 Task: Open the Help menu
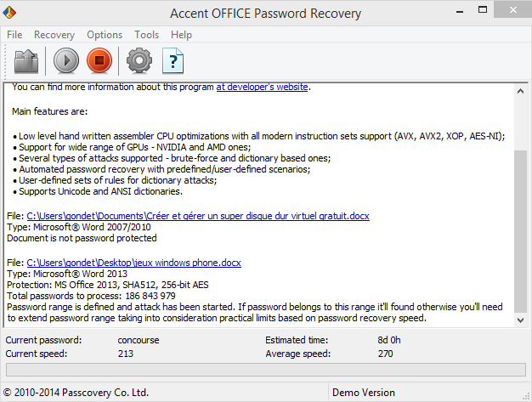[181, 35]
